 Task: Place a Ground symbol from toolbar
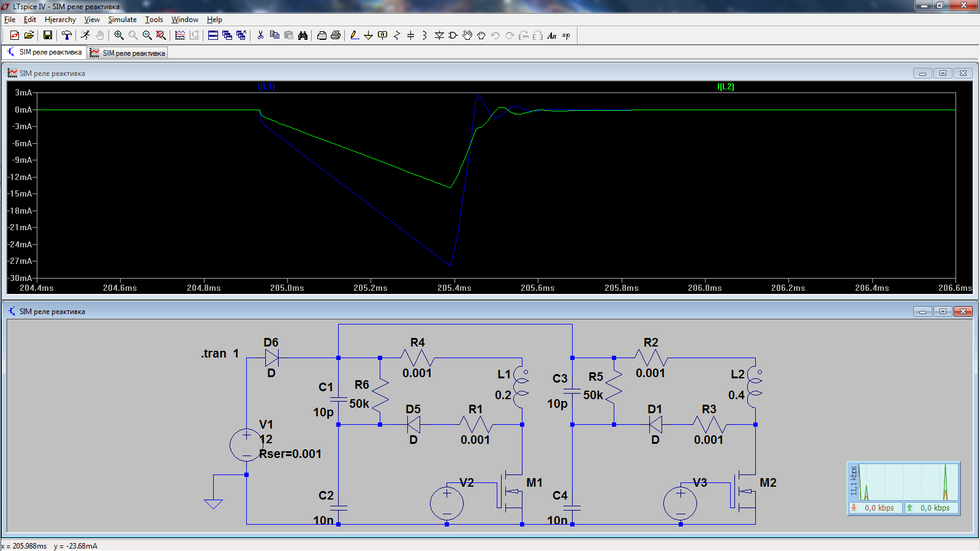368,36
